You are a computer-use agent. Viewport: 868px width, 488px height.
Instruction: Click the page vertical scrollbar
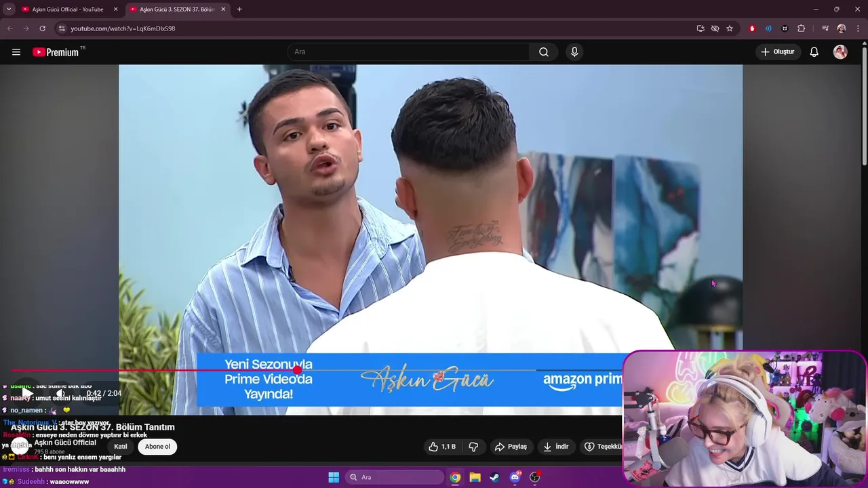[x=864, y=105]
